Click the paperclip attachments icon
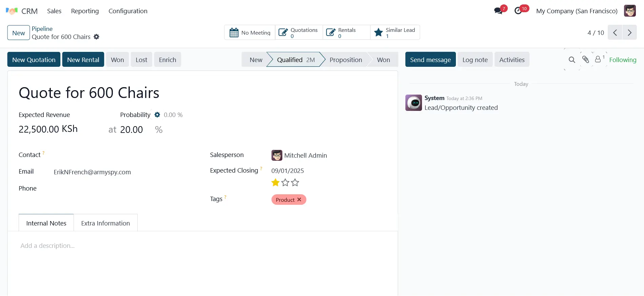 pyautogui.click(x=585, y=60)
